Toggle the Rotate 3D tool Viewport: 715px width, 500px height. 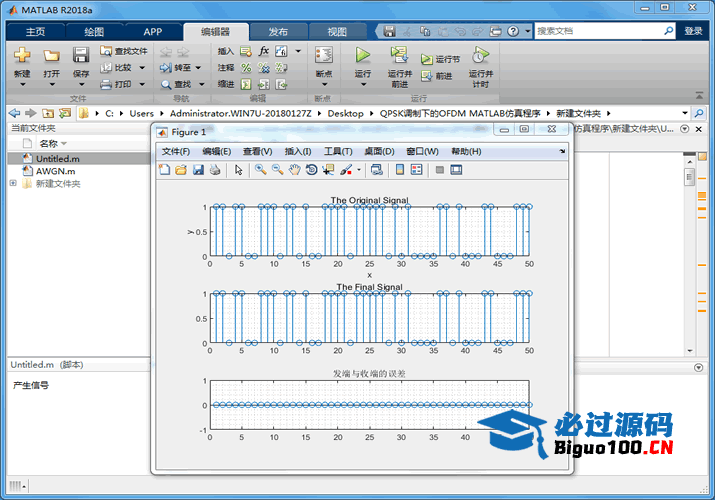click(311, 170)
